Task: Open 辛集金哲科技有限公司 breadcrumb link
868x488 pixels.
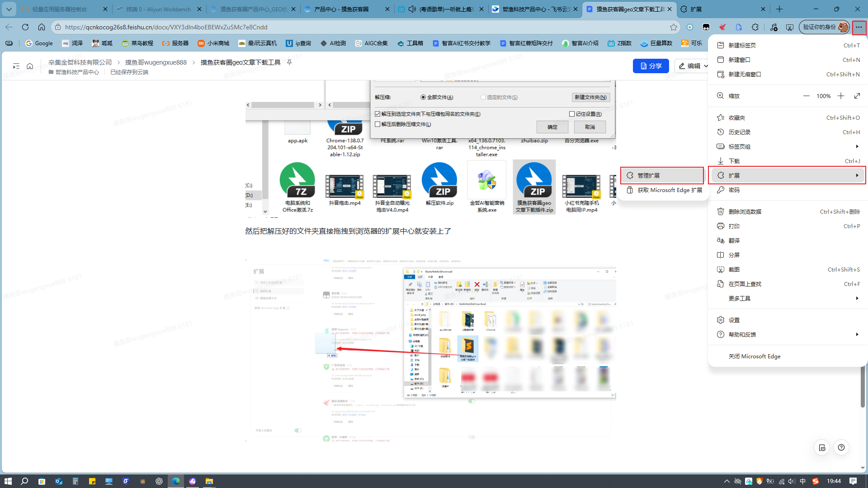Action: 80,62
